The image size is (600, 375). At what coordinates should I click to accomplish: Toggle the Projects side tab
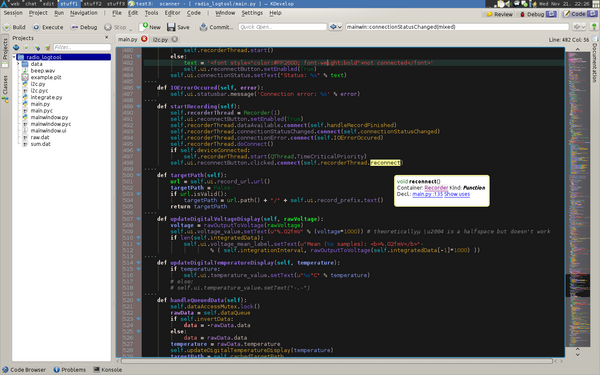pos(5,51)
